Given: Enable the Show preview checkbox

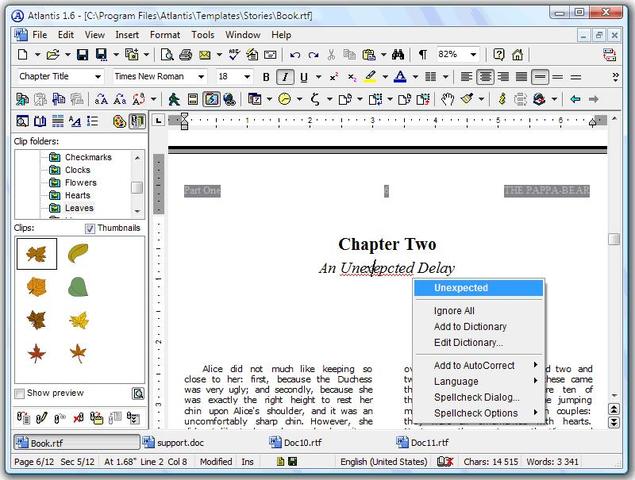Looking at the screenshot, I should (19, 393).
